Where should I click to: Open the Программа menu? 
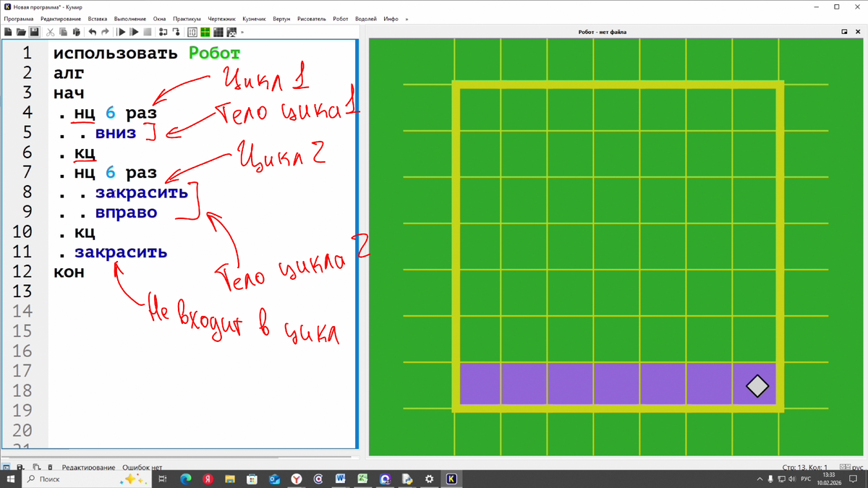coord(19,19)
